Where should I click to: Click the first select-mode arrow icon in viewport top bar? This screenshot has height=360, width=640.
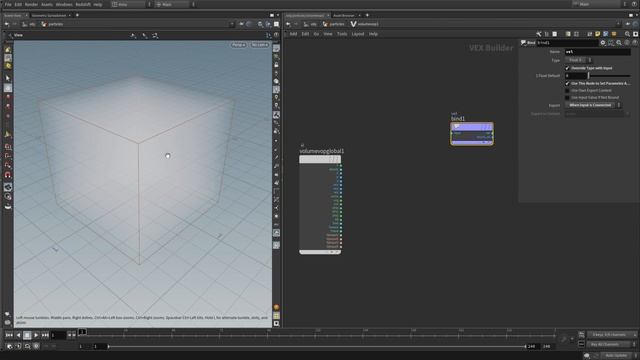[133, 36]
